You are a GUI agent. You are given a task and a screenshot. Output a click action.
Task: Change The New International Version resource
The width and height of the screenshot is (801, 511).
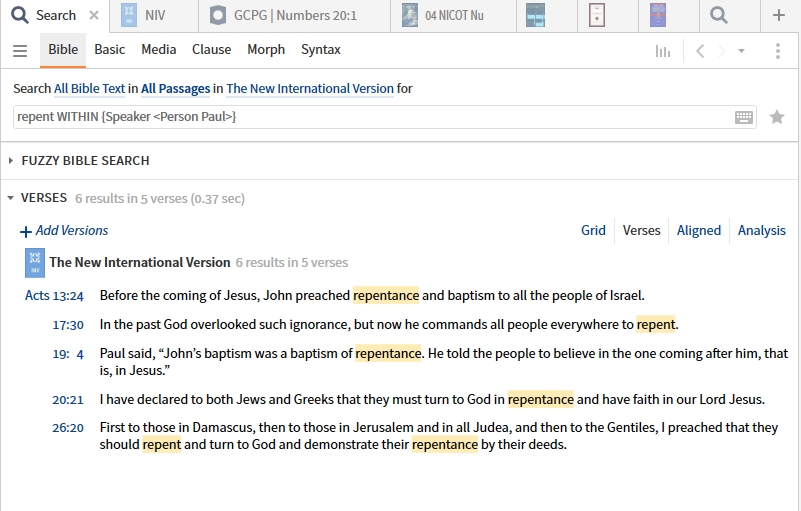[310, 88]
